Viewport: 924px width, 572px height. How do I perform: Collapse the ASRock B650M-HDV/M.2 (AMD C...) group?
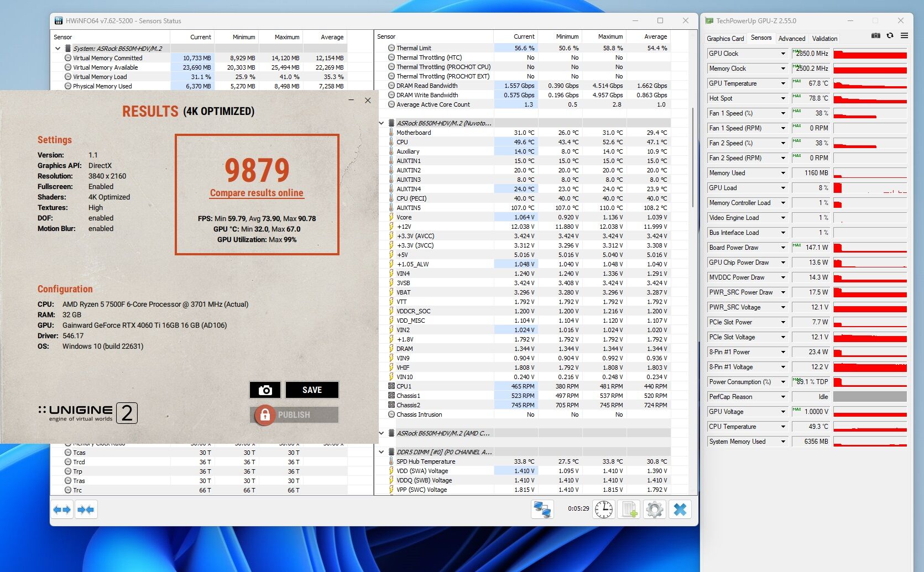tap(381, 433)
